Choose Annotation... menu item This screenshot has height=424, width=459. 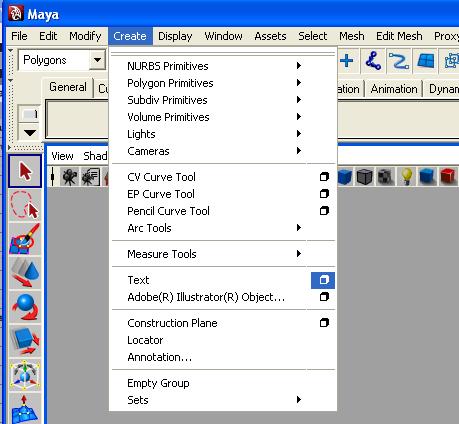(160, 357)
